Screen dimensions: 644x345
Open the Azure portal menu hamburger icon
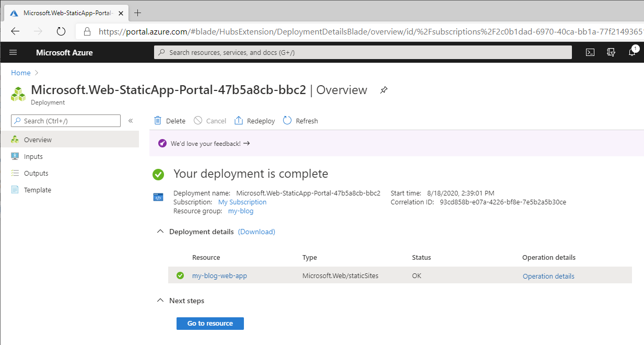point(13,52)
